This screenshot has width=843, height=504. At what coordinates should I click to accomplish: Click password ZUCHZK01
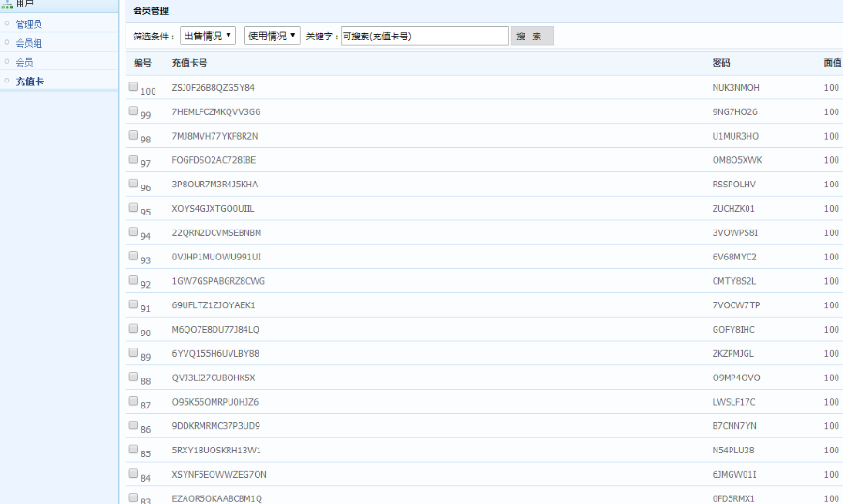pyautogui.click(x=733, y=209)
